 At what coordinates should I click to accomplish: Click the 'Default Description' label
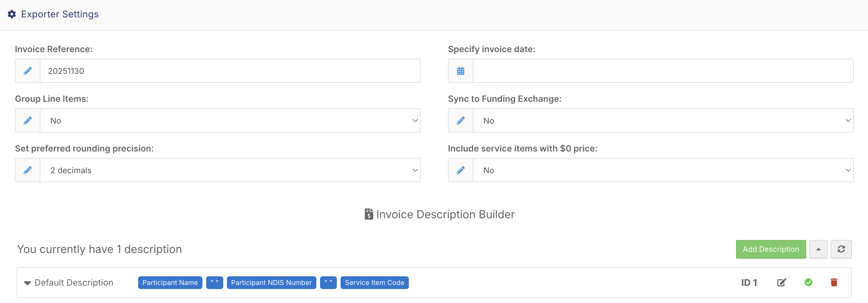point(74,283)
